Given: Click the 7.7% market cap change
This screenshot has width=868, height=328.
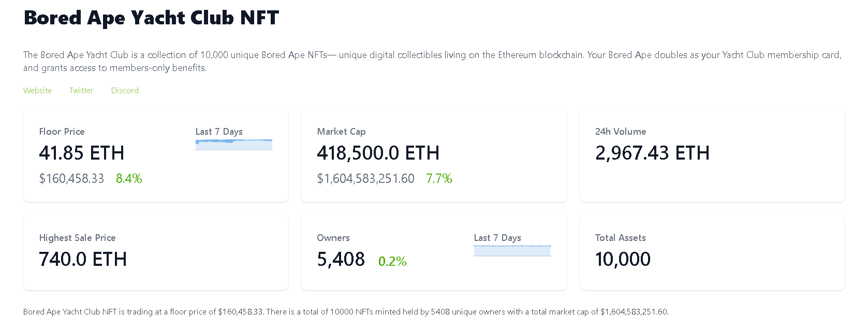Looking at the screenshot, I should [439, 179].
